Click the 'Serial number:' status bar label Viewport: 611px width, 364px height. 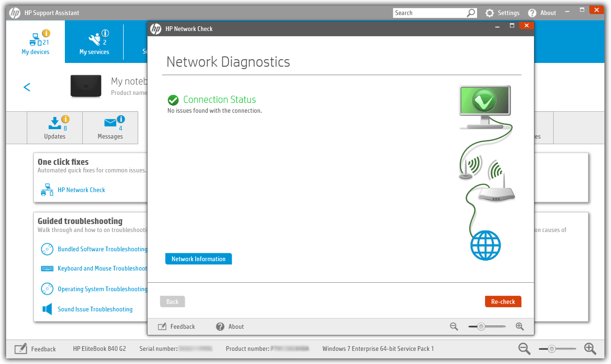pos(158,349)
